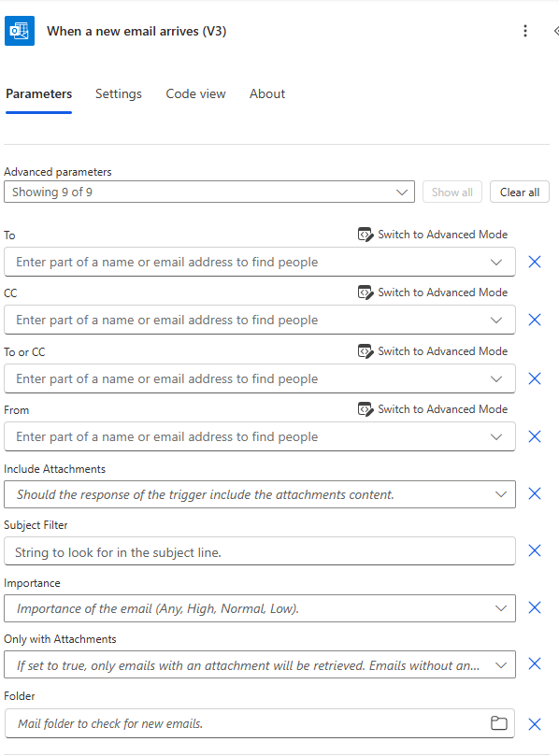Click the Subject Filter text field
559x756 pixels.
coord(260,551)
